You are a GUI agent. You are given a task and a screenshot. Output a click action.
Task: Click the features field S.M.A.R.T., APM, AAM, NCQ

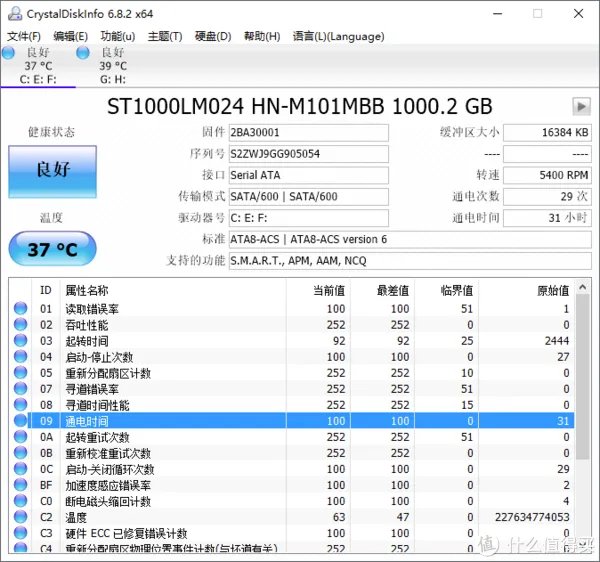coord(410,261)
